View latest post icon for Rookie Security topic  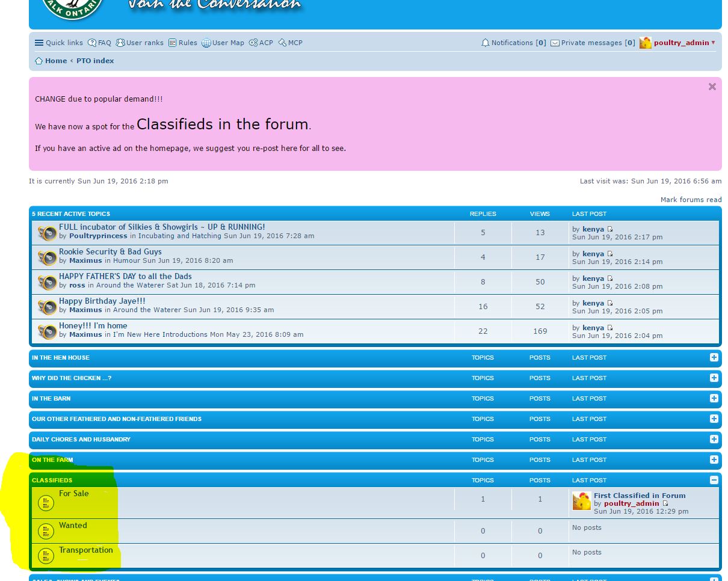click(x=610, y=254)
